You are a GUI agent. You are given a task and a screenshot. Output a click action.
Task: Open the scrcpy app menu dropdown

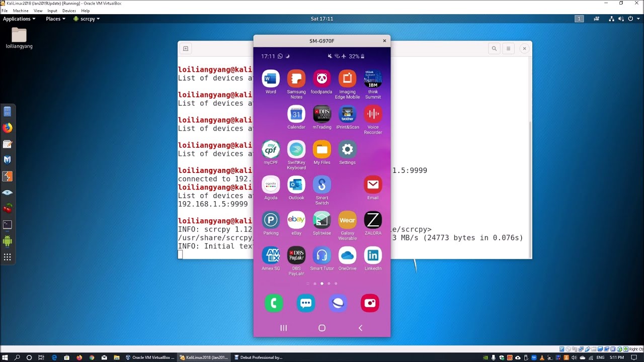click(x=87, y=19)
